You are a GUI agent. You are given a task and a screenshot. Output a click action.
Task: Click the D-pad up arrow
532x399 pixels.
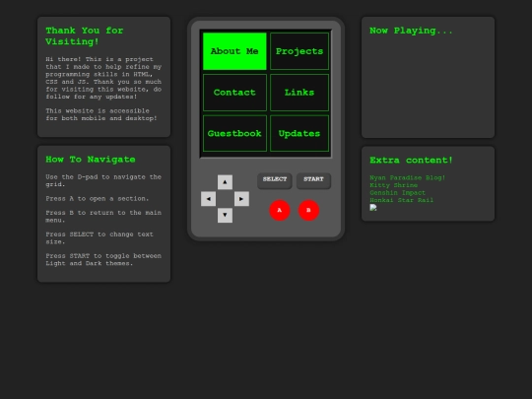(x=225, y=182)
